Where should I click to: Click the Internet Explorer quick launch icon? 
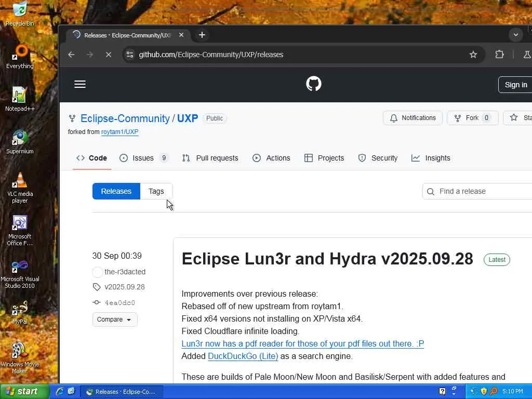[x=60, y=392]
